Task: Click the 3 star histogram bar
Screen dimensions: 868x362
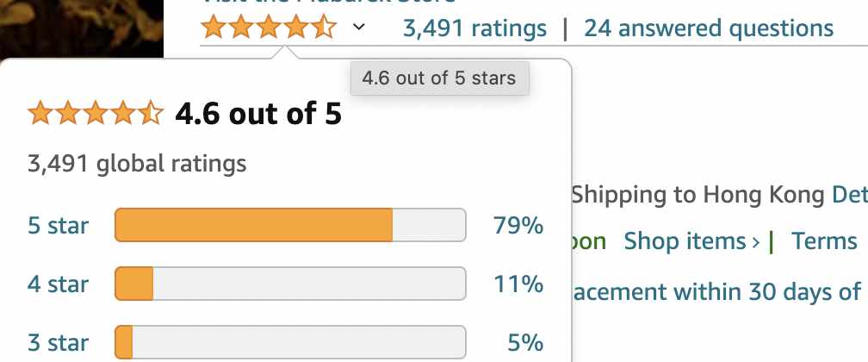Action: point(290,342)
